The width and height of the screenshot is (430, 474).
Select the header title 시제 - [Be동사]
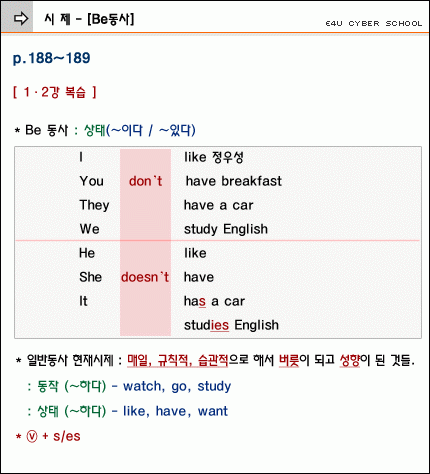click(x=89, y=19)
